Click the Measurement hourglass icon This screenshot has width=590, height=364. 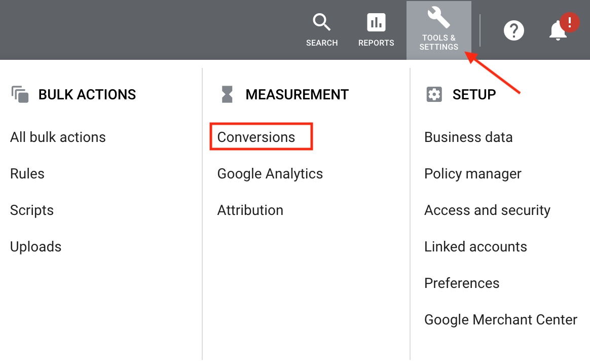pos(227,94)
